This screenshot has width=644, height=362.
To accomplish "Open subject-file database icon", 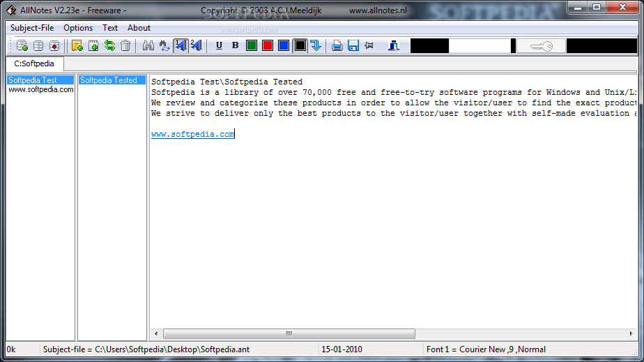I will (38, 45).
